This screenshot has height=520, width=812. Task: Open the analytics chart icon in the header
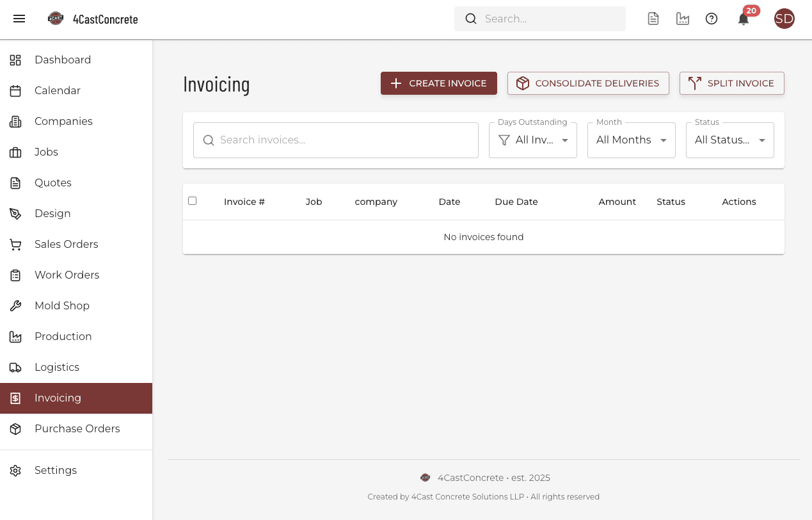click(x=683, y=19)
